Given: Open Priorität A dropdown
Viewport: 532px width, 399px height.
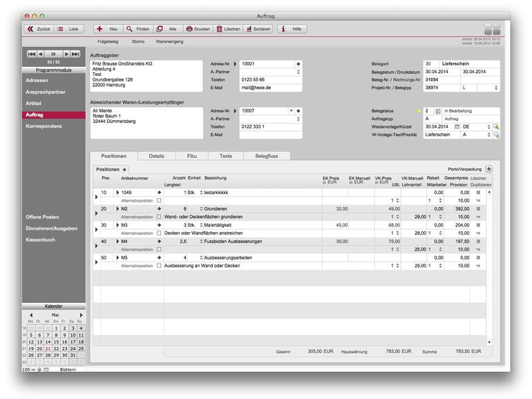Looking at the screenshot, I should point(489,135).
